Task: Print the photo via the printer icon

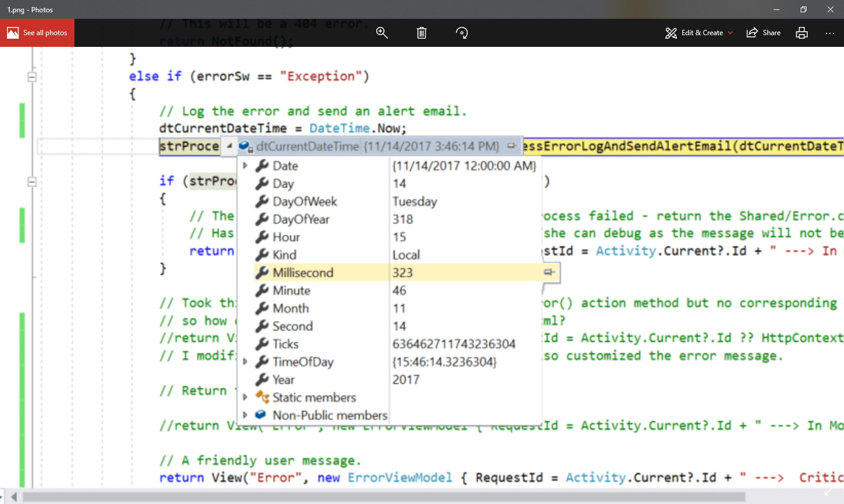Action: click(x=801, y=33)
